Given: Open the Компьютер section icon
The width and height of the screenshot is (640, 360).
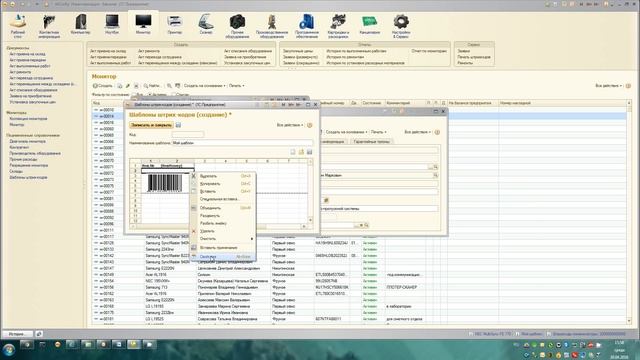Looking at the screenshot, I should [x=80, y=24].
